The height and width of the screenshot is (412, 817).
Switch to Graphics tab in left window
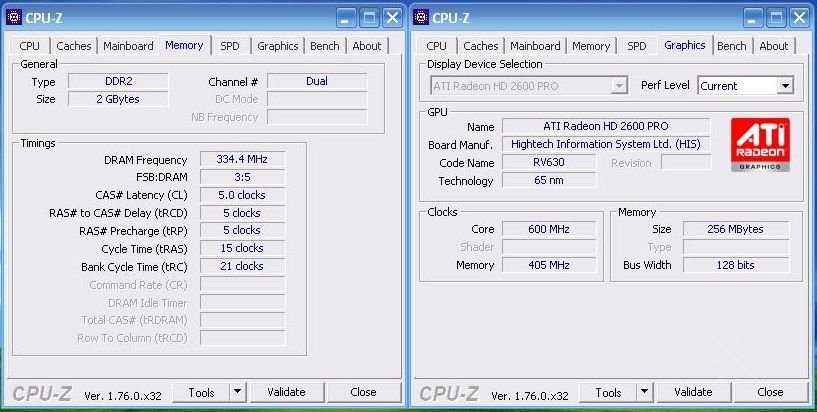[278, 46]
